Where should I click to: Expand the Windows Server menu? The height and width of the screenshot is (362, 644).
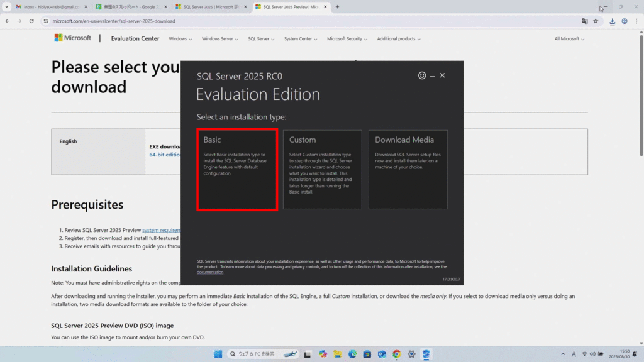pyautogui.click(x=219, y=38)
